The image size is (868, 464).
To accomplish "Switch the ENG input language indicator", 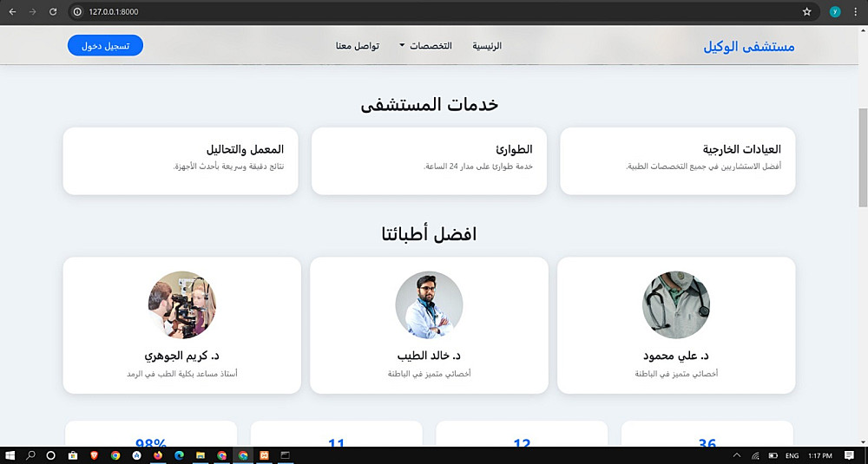I will (792, 455).
